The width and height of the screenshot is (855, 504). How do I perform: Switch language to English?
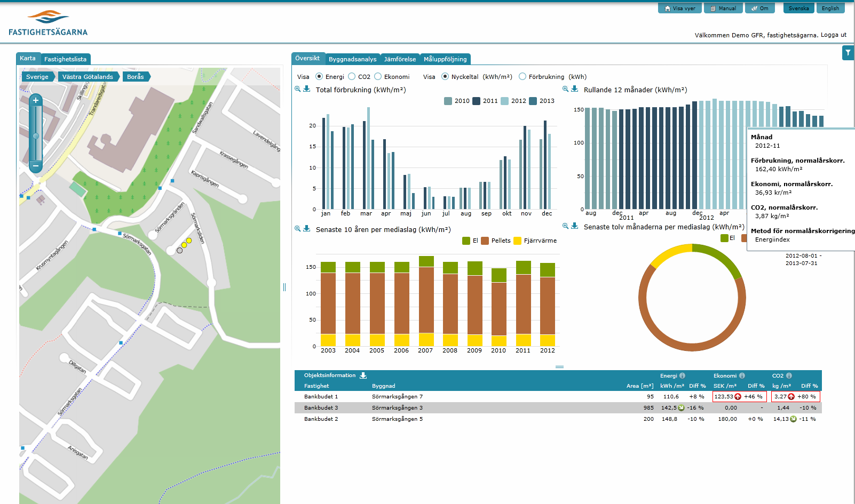click(830, 9)
